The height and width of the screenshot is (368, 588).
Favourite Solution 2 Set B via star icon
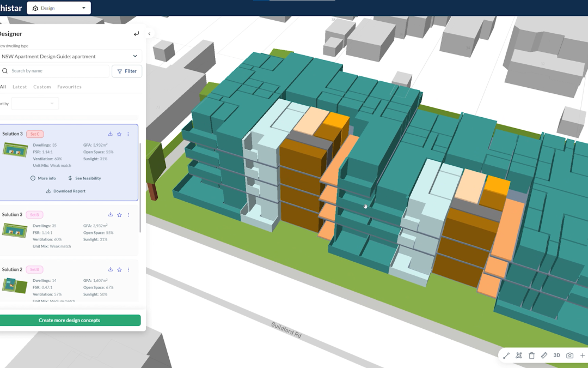pos(119,269)
